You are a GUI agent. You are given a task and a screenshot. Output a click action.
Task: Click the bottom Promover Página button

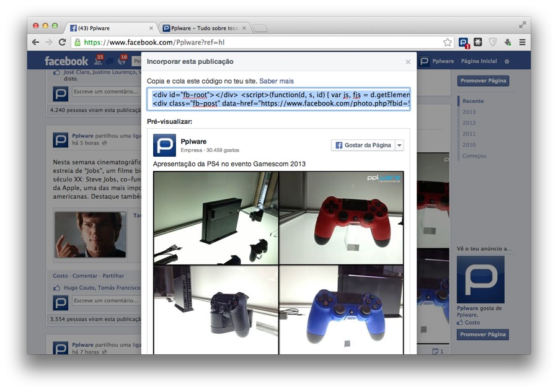click(x=482, y=334)
